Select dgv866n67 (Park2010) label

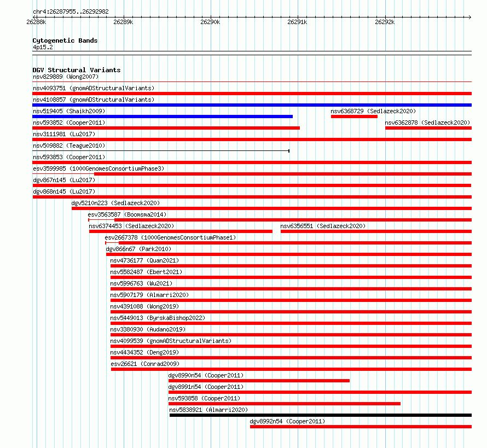click(138, 249)
